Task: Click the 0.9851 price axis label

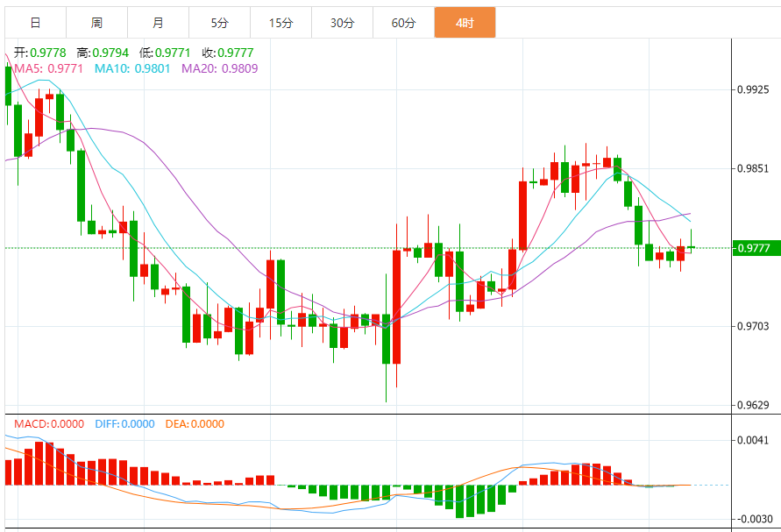Action: [x=753, y=168]
